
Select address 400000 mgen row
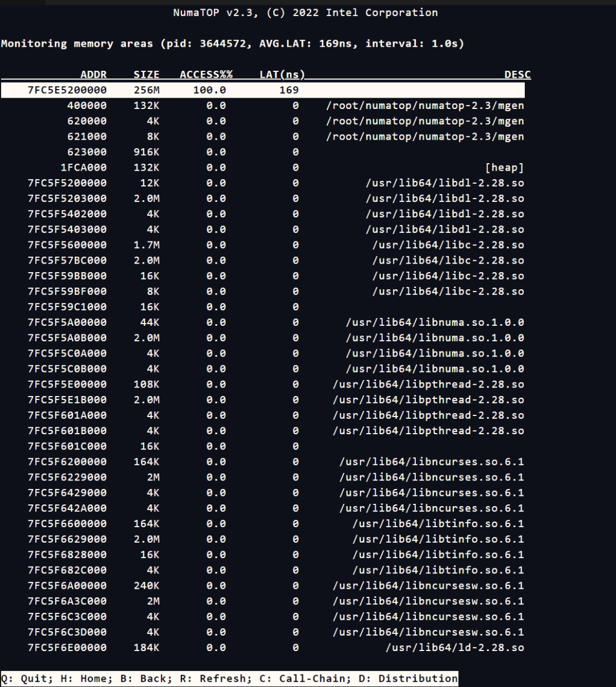(x=262, y=106)
